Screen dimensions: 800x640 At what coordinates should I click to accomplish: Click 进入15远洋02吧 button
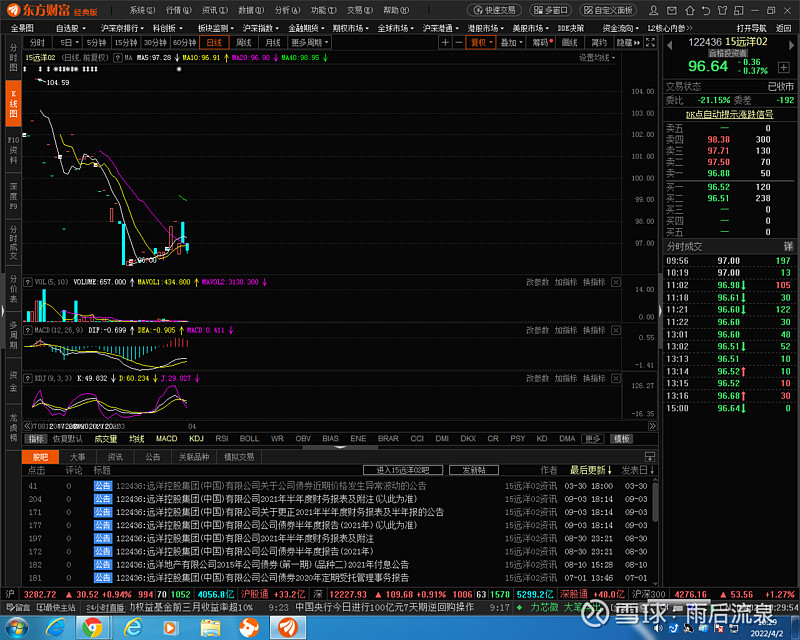(x=403, y=470)
